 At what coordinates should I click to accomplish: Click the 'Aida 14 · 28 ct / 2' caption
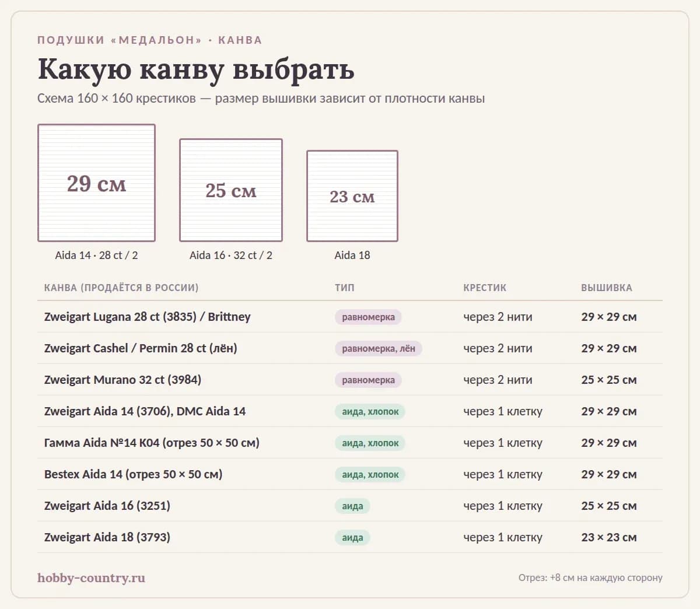pos(96,255)
